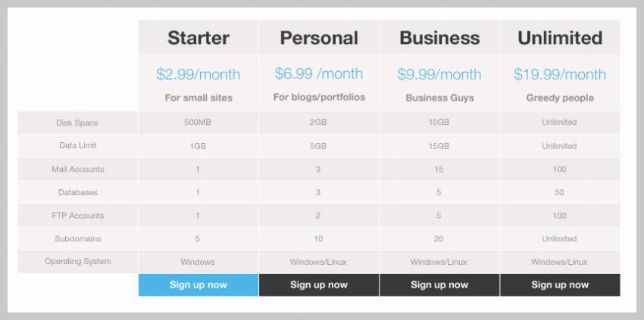Click the blue Starter Sign up now button
The height and width of the screenshot is (320, 644).
199,285
